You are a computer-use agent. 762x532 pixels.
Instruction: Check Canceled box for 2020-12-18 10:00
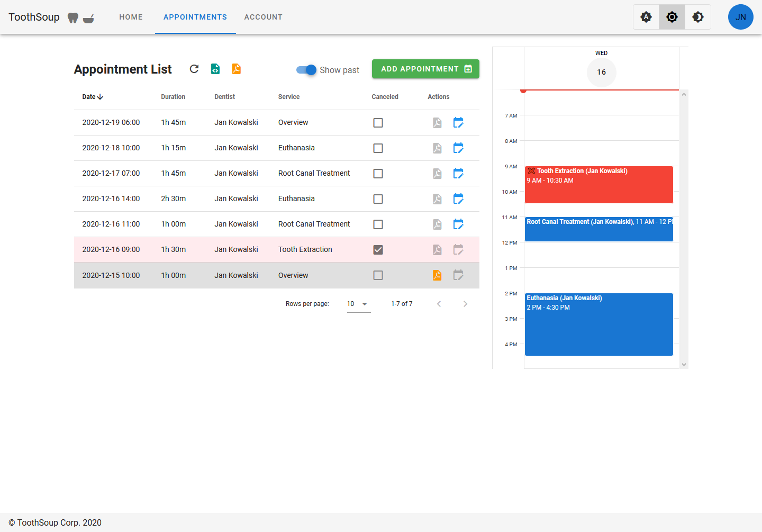point(378,148)
